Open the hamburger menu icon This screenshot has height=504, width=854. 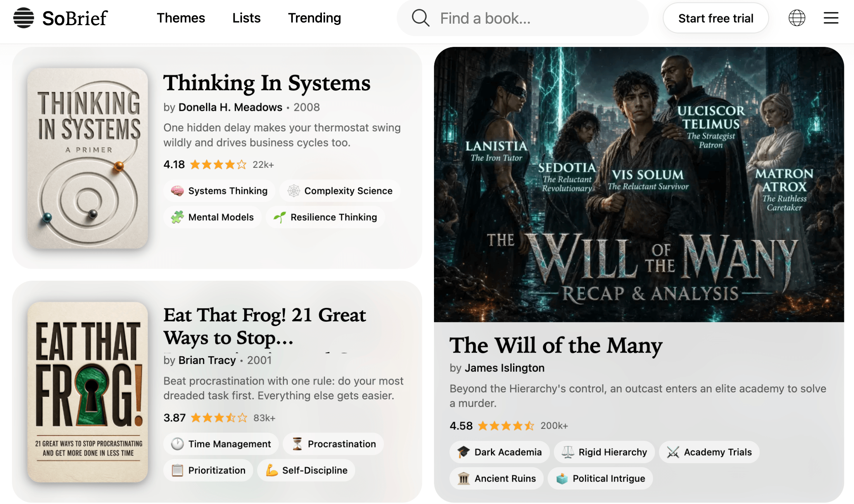(x=831, y=18)
